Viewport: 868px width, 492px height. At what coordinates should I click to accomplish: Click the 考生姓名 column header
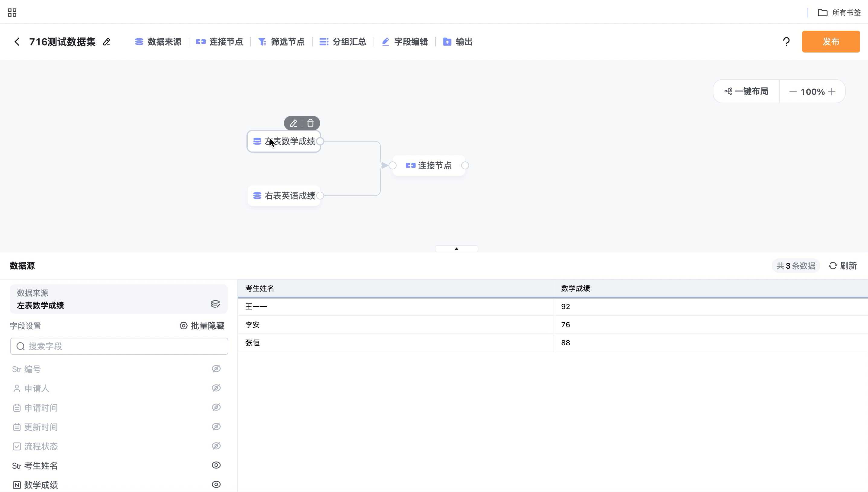(x=395, y=288)
